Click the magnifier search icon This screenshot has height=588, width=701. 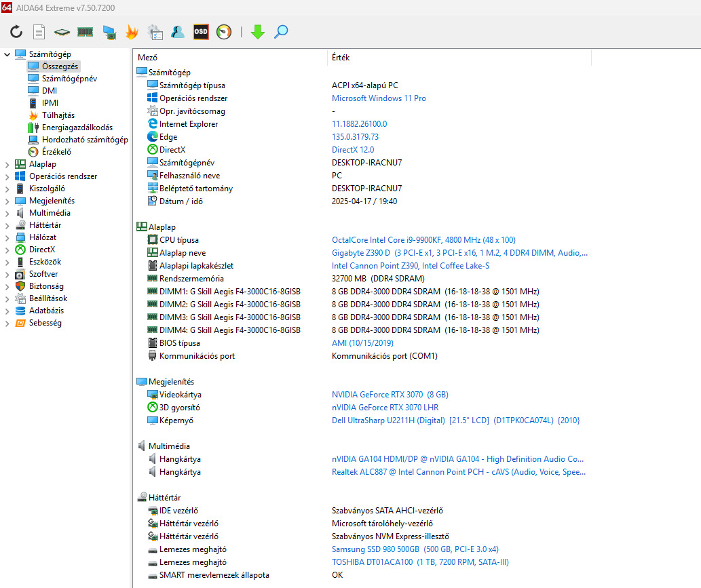(281, 32)
